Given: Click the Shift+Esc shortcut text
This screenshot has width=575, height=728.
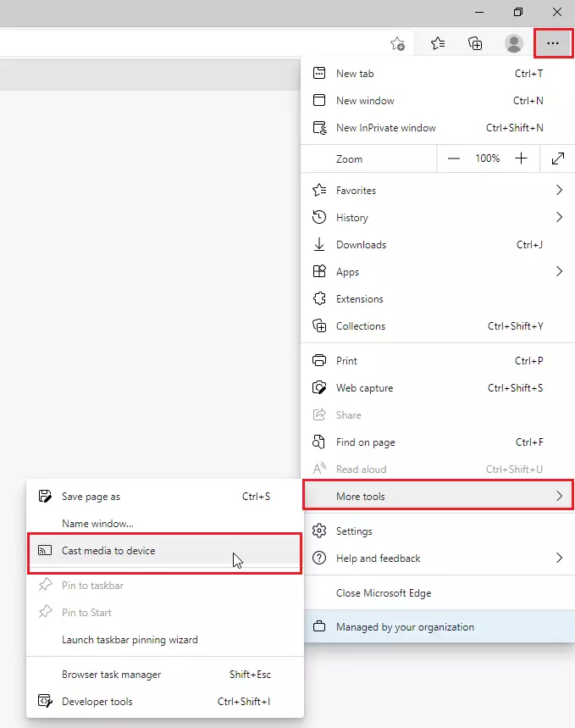Looking at the screenshot, I should click(x=250, y=674).
